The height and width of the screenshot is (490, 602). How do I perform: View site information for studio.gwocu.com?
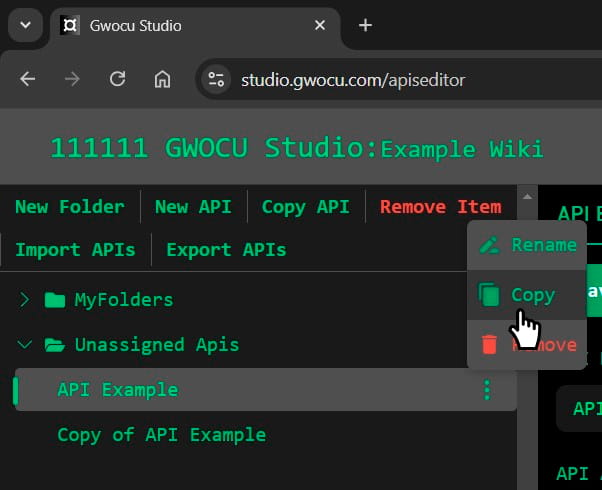[x=216, y=79]
